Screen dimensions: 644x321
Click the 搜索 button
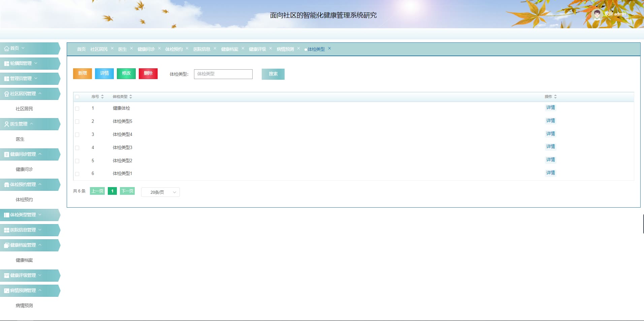click(273, 74)
